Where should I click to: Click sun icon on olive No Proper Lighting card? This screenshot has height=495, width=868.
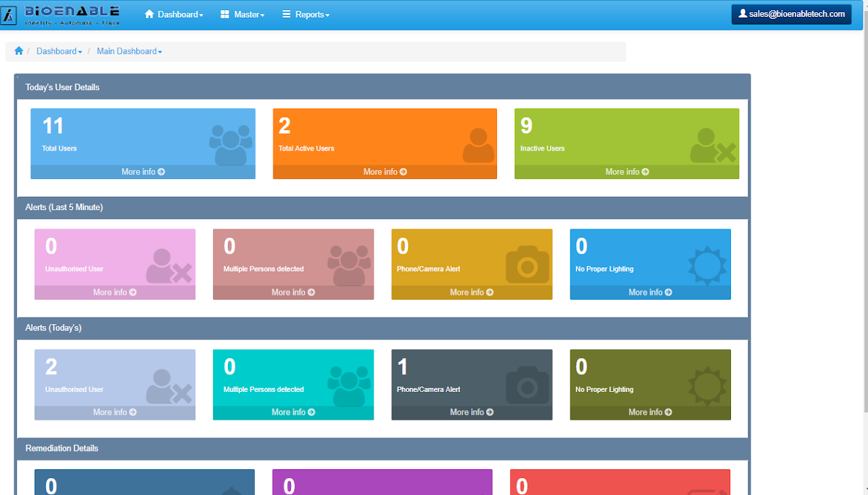coord(707,386)
